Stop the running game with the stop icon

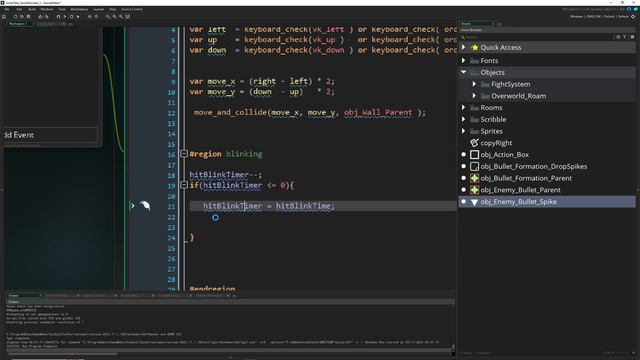[x=71, y=17]
